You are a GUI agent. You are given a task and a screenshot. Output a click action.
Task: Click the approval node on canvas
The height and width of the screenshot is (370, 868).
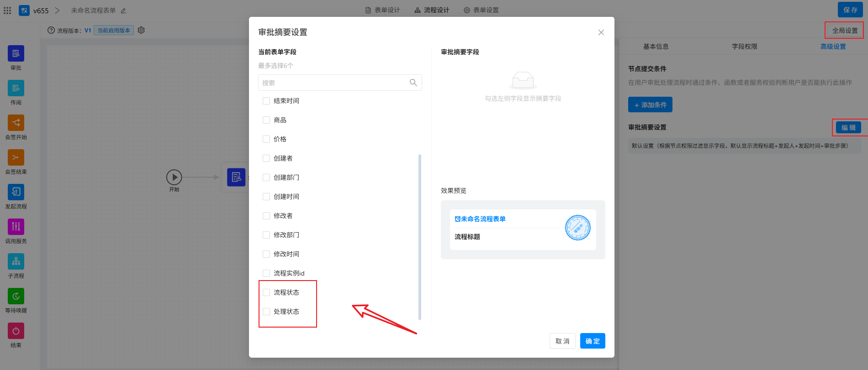236,177
